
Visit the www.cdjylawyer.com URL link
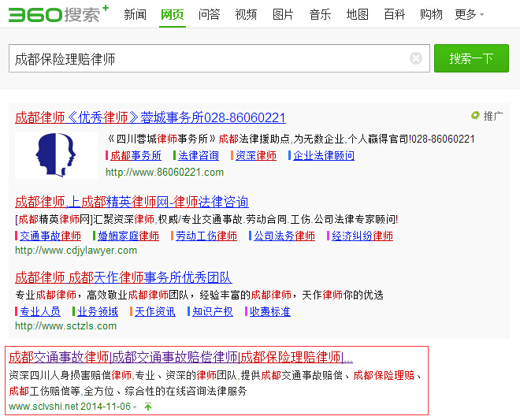click(x=76, y=251)
